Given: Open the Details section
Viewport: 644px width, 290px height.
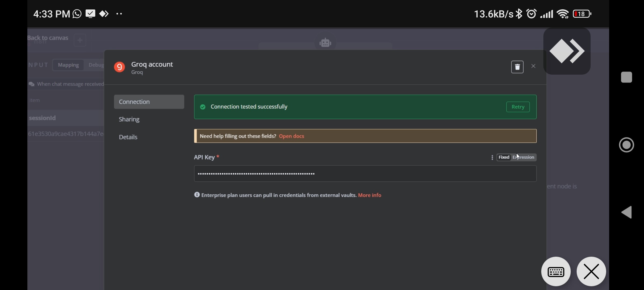Looking at the screenshot, I should (128, 137).
